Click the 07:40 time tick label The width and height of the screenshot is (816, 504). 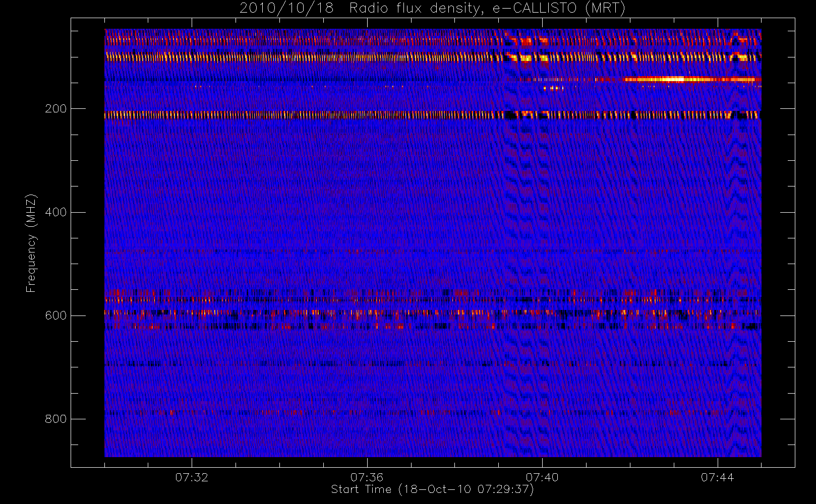coord(542,477)
